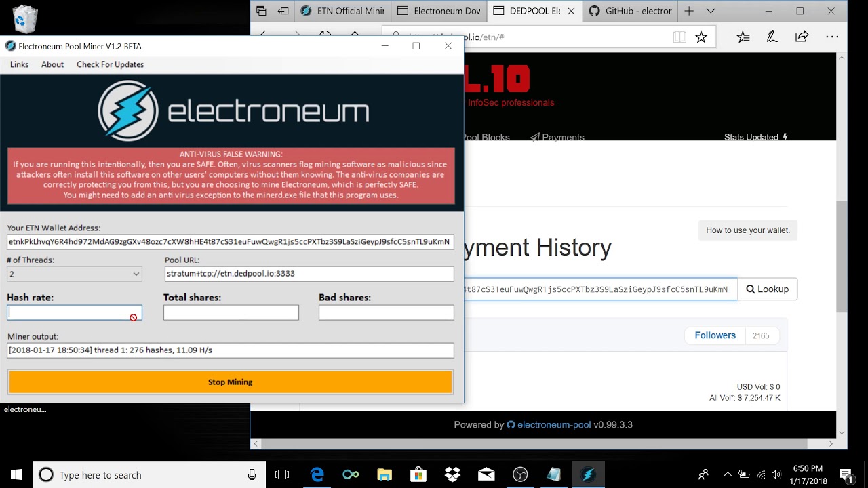The width and height of the screenshot is (868, 488).
Task: Click How to use your wallet button
Action: [748, 230]
